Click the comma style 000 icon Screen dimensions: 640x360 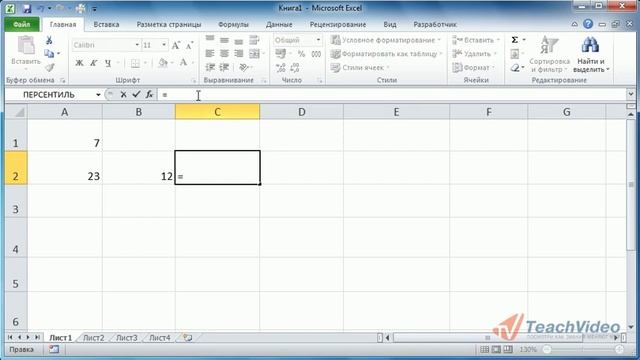click(x=316, y=54)
